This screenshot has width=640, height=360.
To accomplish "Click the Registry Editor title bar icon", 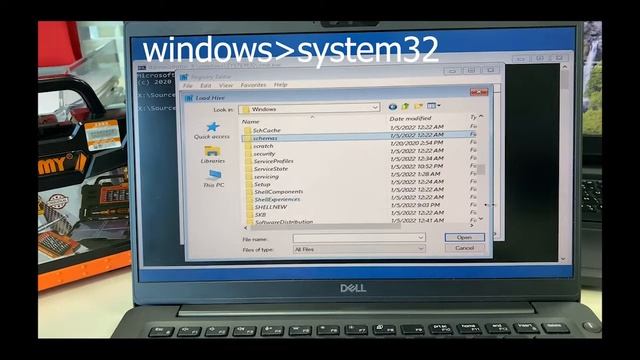I will 184,77.
